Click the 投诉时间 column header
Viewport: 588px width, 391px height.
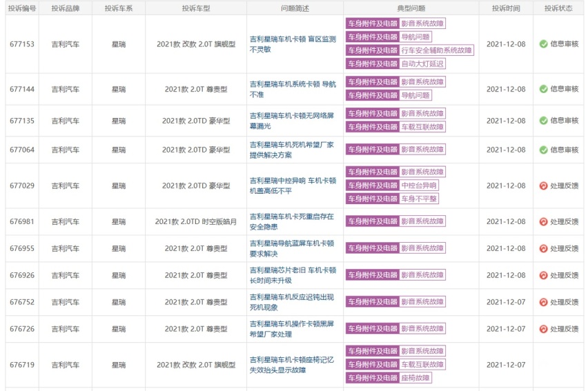[x=506, y=8]
